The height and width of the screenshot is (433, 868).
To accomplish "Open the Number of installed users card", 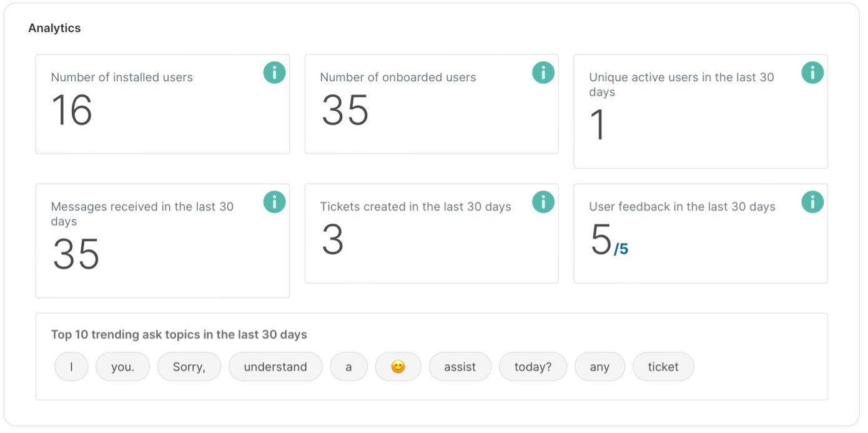I will point(162,103).
